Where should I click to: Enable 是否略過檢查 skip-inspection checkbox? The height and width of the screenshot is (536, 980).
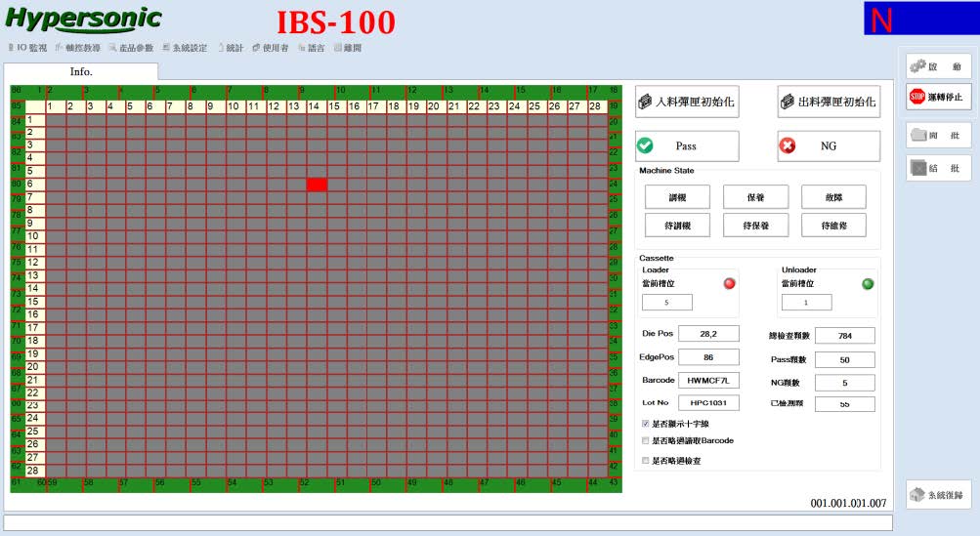(646, 461)
